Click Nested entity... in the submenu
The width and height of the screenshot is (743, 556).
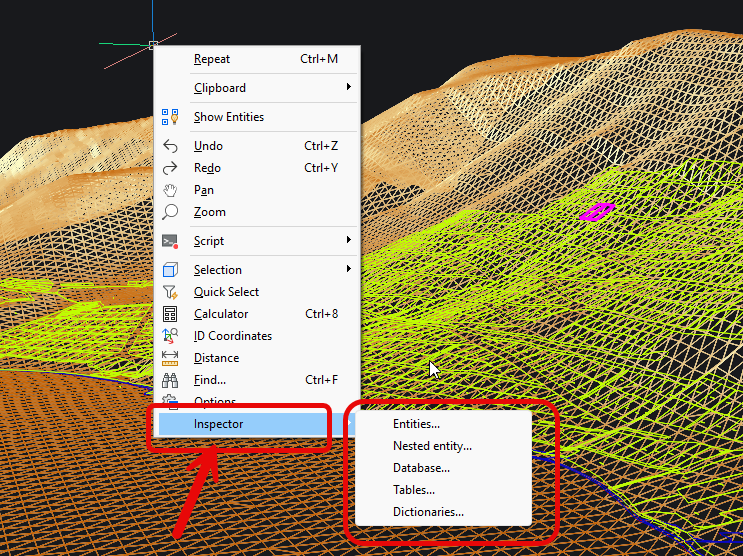[432, 446]
